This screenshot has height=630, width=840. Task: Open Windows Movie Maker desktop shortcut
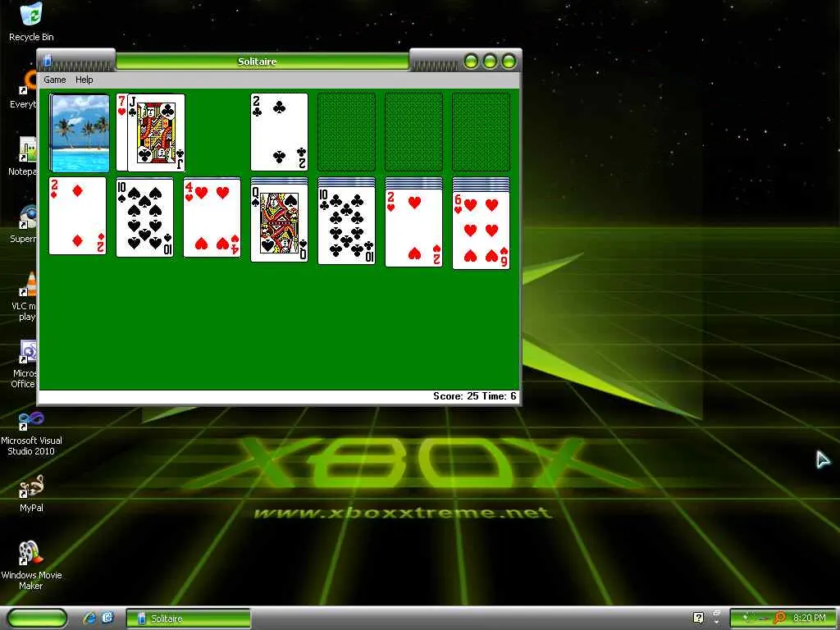[x=31, y=566]
